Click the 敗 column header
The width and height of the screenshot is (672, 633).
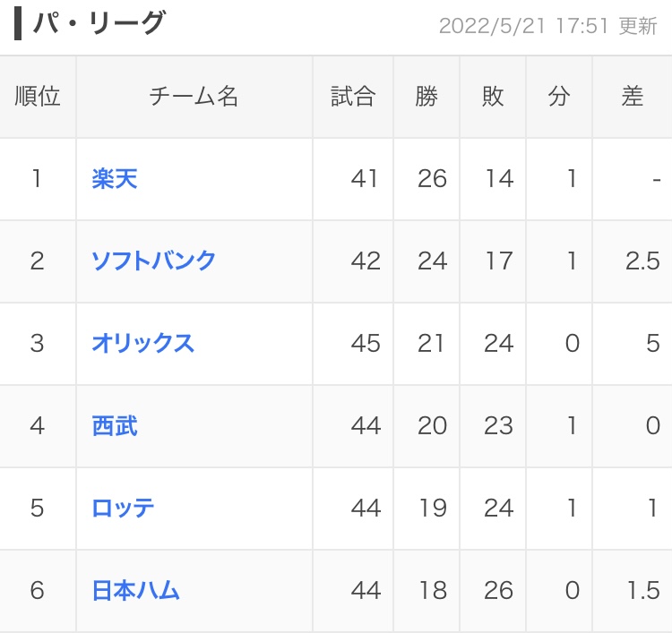(493, 97)
